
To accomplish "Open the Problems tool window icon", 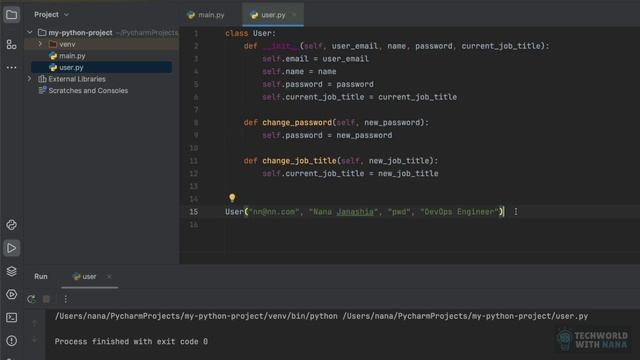I will (11, 340).
